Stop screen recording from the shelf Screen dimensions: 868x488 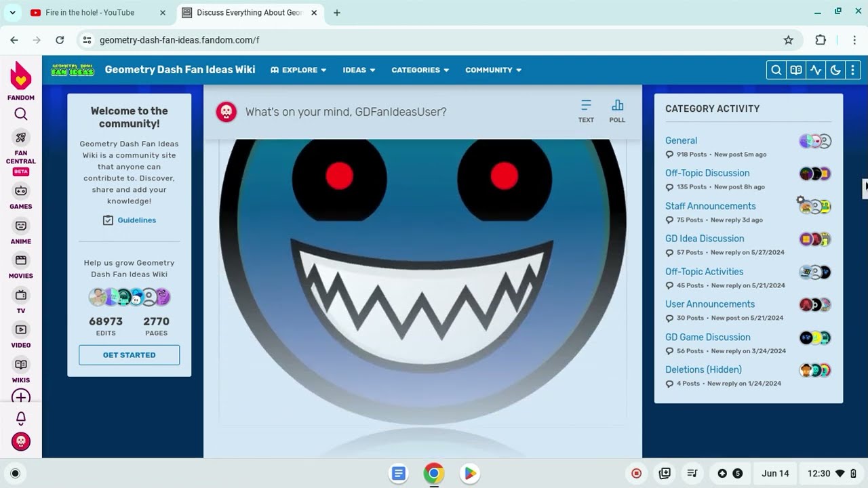[636, 474]
